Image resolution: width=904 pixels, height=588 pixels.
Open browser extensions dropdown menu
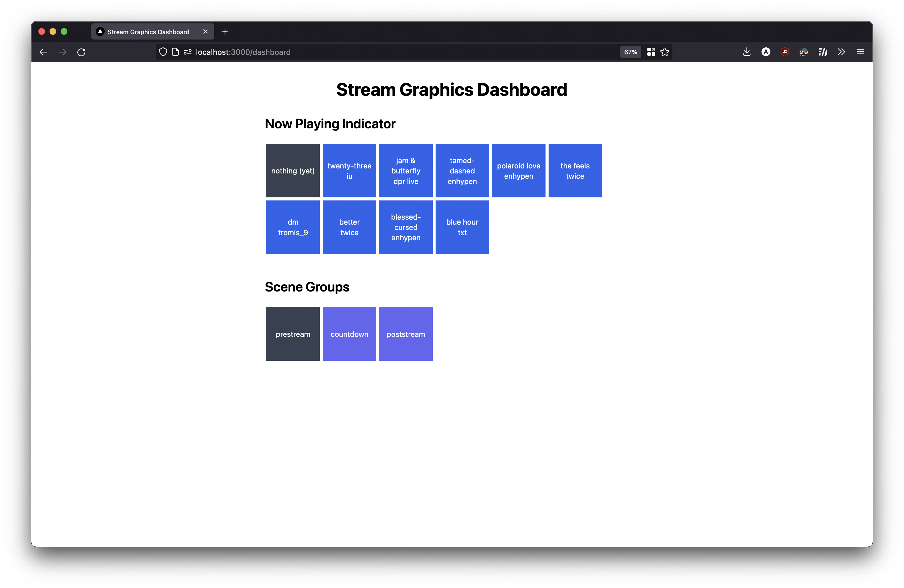point(841,52)
